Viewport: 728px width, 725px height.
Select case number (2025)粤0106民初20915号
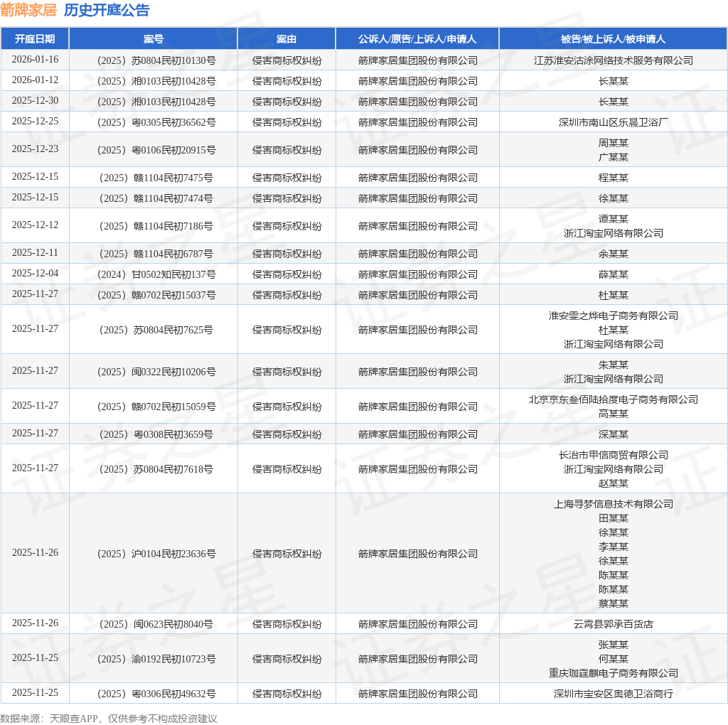click(156, 150)
